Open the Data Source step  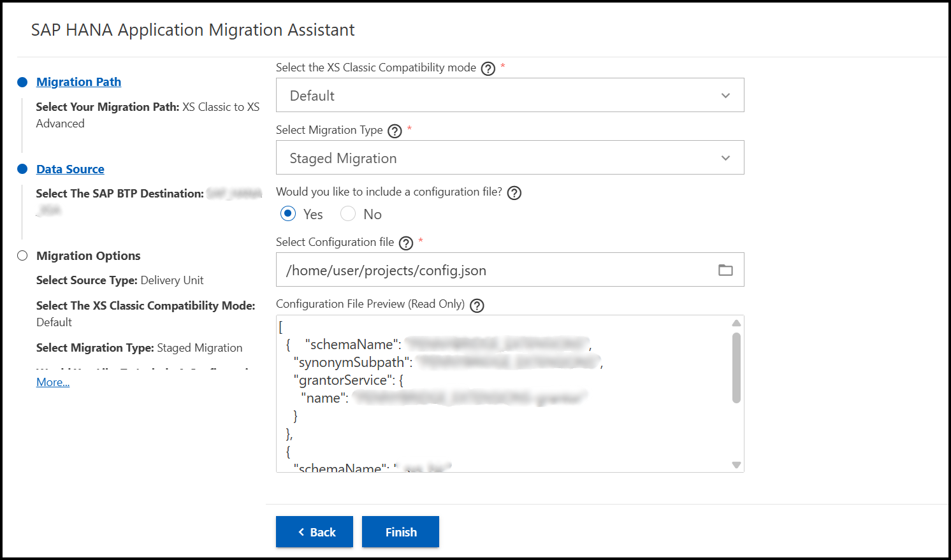pos(70,169)
